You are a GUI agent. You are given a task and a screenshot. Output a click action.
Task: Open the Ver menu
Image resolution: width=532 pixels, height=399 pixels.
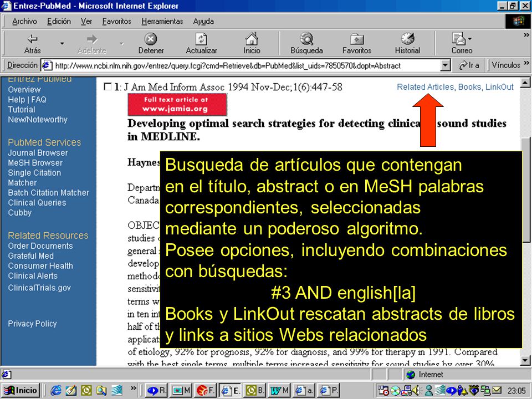point(86,22)
